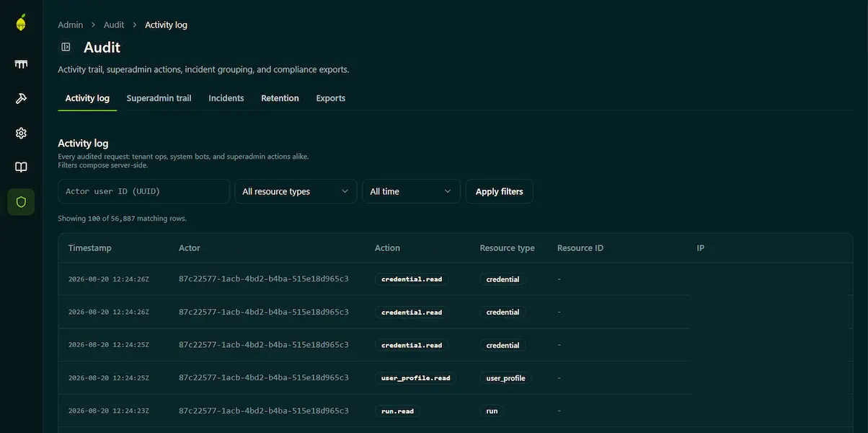Switch to the Exports tab
The height and width of the screenshot is (433, 868).
coord(331,98)
